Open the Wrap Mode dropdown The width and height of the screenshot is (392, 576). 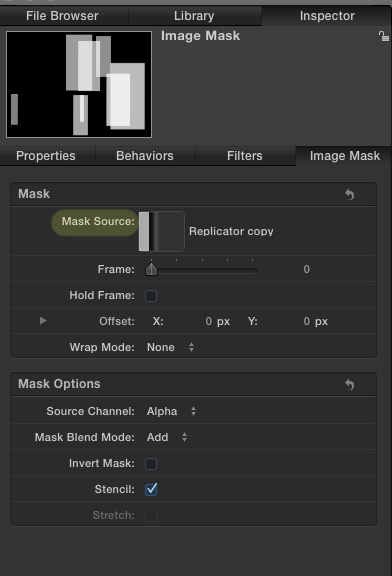pos(170,347)
